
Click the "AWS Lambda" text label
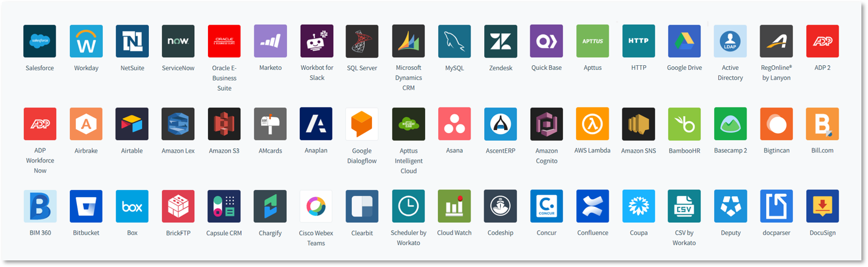(592, 150)
